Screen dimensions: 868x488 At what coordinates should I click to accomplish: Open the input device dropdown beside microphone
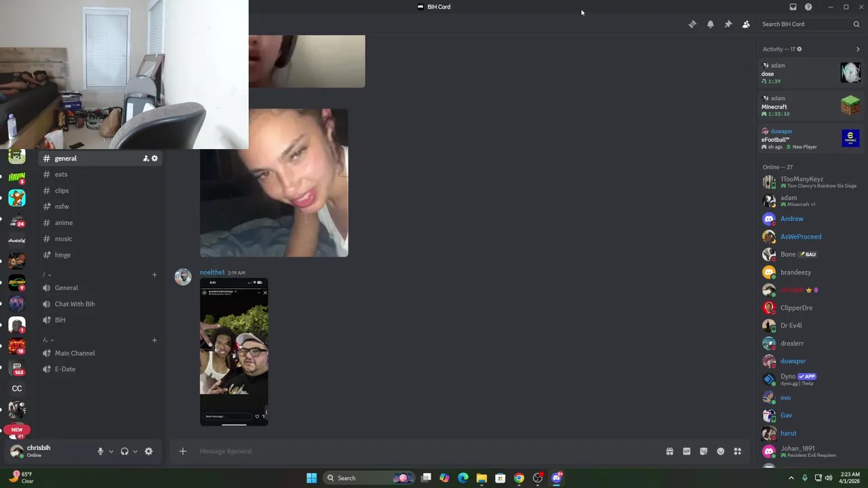click(111, 451)
